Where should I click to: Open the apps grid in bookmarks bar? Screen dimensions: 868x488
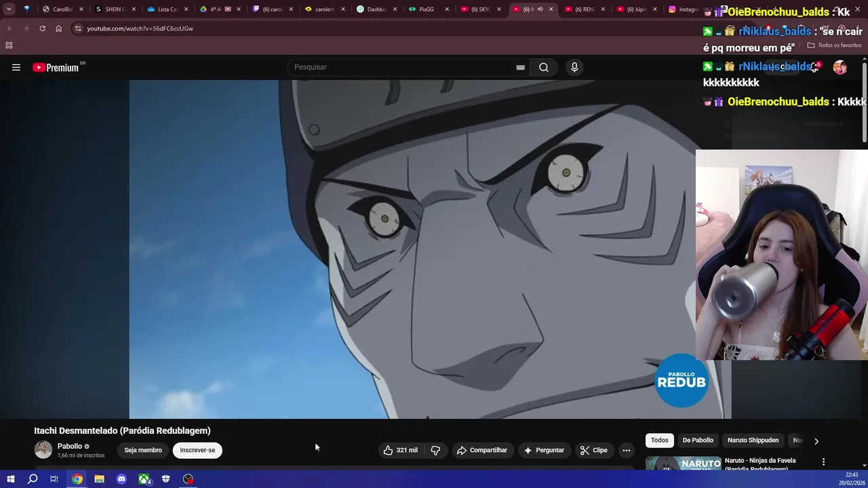tap(9, 45)
